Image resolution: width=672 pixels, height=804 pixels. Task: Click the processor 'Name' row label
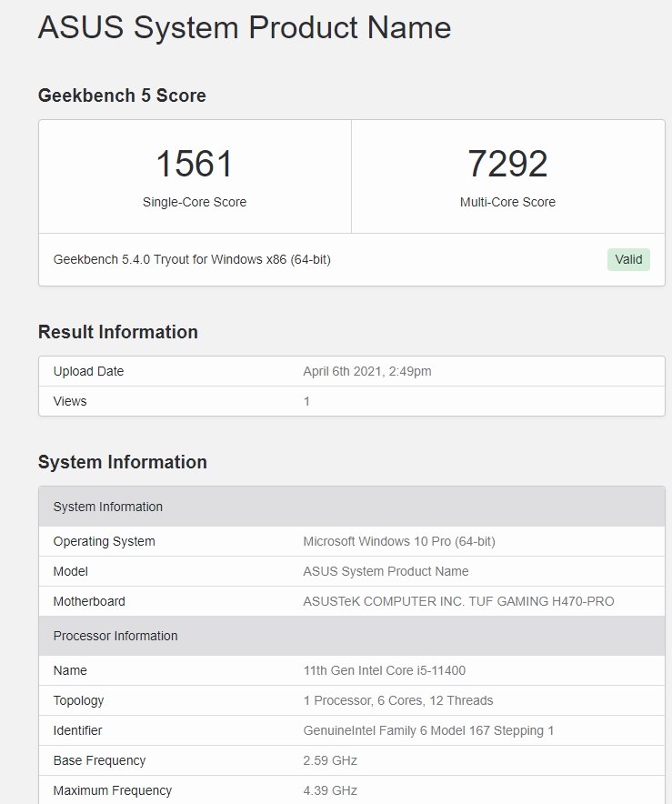click(70, 670)
